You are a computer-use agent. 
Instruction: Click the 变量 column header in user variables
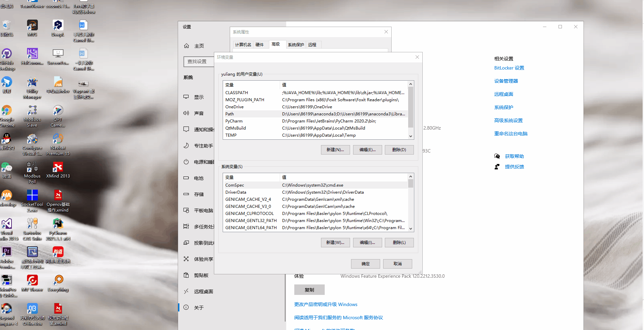click(251, 85)
